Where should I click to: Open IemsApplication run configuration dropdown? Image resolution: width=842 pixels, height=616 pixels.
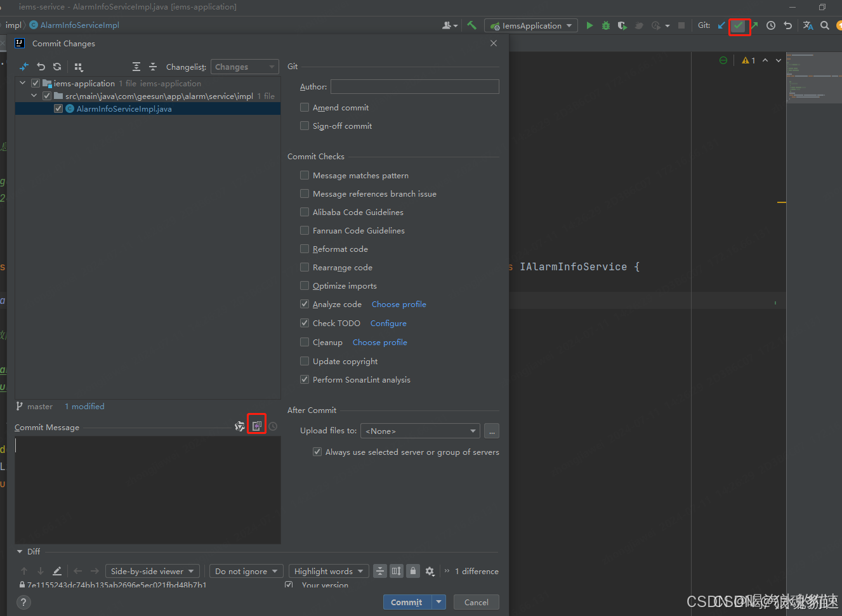tap(531, 25)
